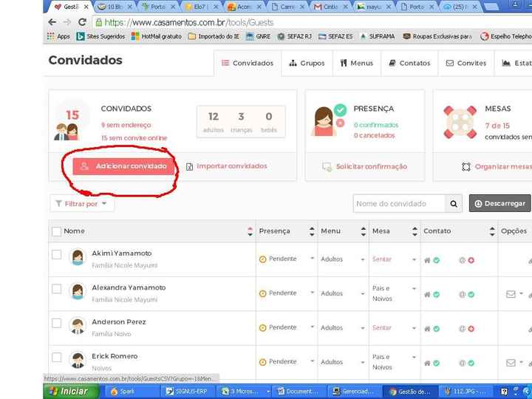Click the 0 confirmados link
Screen dimensions: 532x399
[x=376, y=125]
